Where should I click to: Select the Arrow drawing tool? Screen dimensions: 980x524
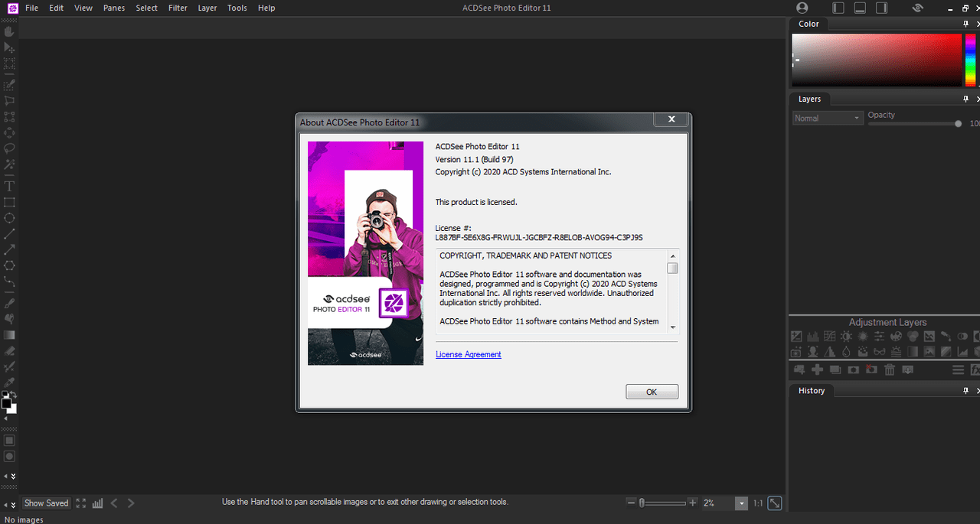pos(9,249)
